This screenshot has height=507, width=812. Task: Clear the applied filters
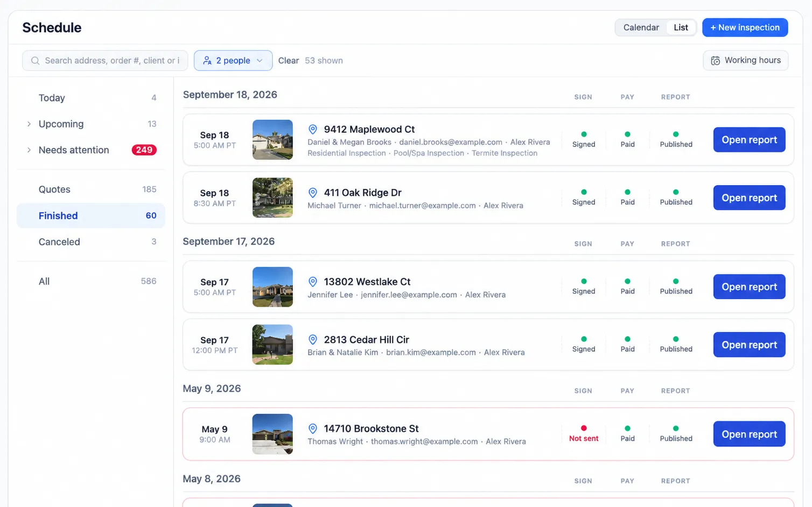coord(289,61)
